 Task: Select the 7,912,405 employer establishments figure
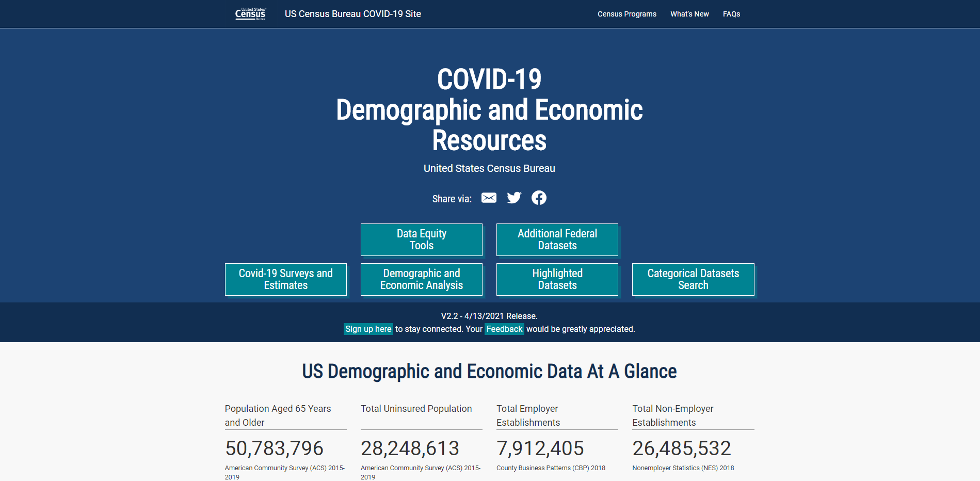pyautogui.click(x=540, y=448)
